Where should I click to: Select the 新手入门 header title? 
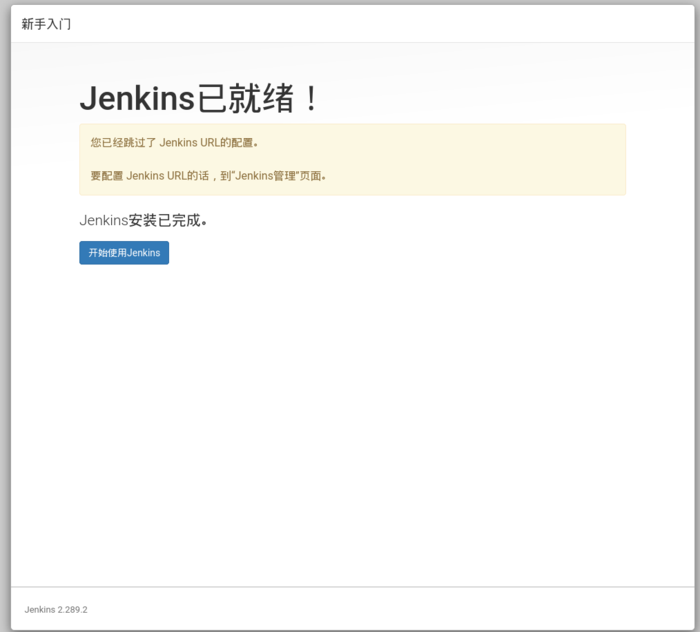point(46,24)
